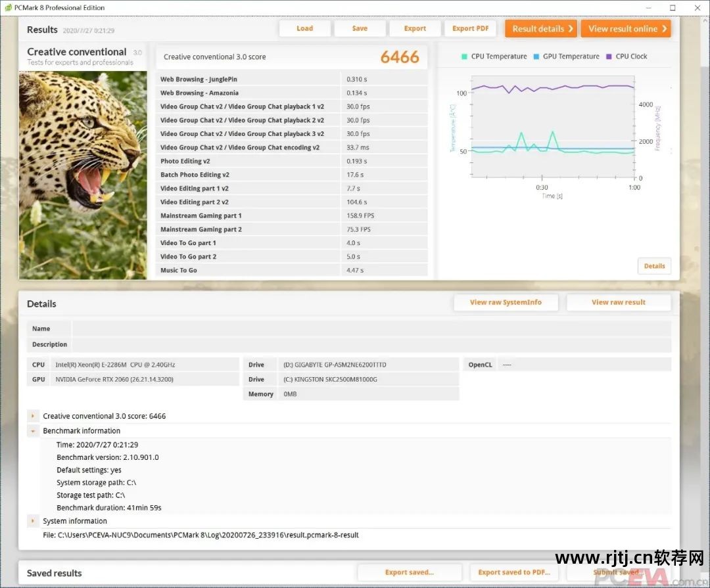Select Video To Go part 1 row
The height and width of the screenshot is (588, 710).
[x=292, y=243]
